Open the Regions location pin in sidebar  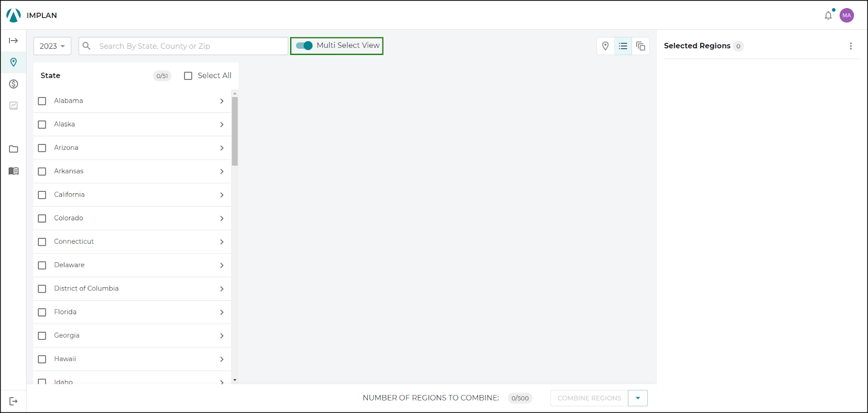[14, 62]
